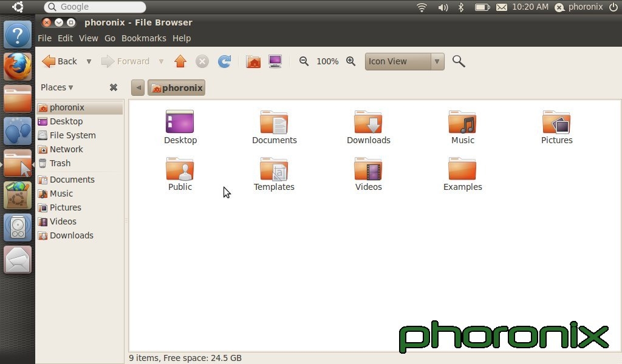Go to Home folder toolbar icon
Image resolution: width=622 pixels, height=364 pixels.
point(253,61)
